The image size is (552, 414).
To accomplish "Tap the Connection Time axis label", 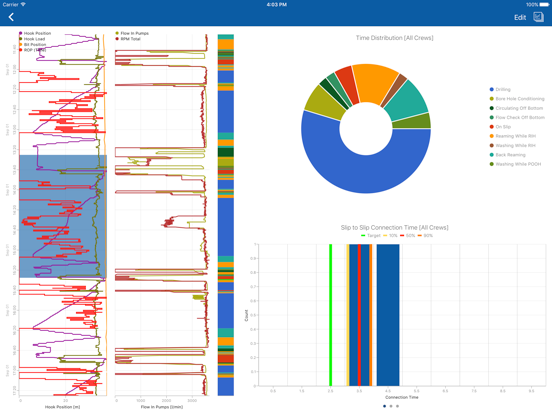I will tap(402, 397).
